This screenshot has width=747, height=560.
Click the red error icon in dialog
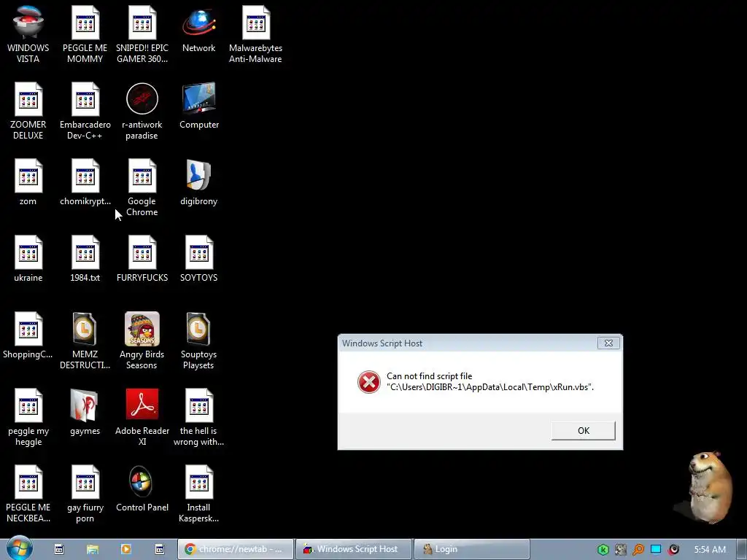point(368,382)
